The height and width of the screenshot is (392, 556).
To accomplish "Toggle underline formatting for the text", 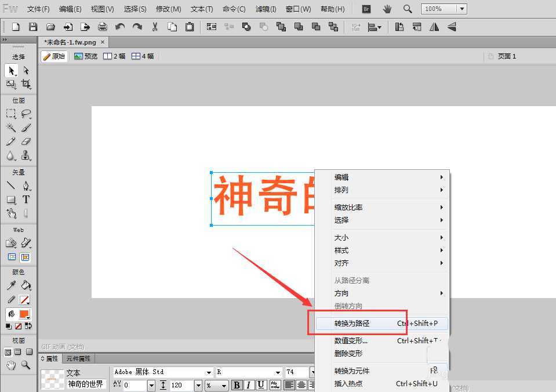I will (x=261, y=384).
